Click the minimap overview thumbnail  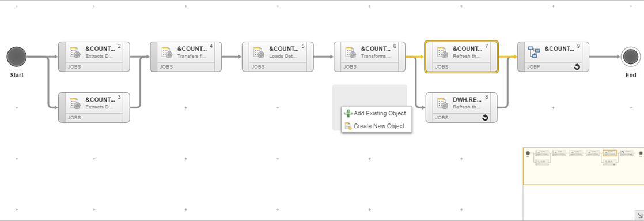(584, 166)
